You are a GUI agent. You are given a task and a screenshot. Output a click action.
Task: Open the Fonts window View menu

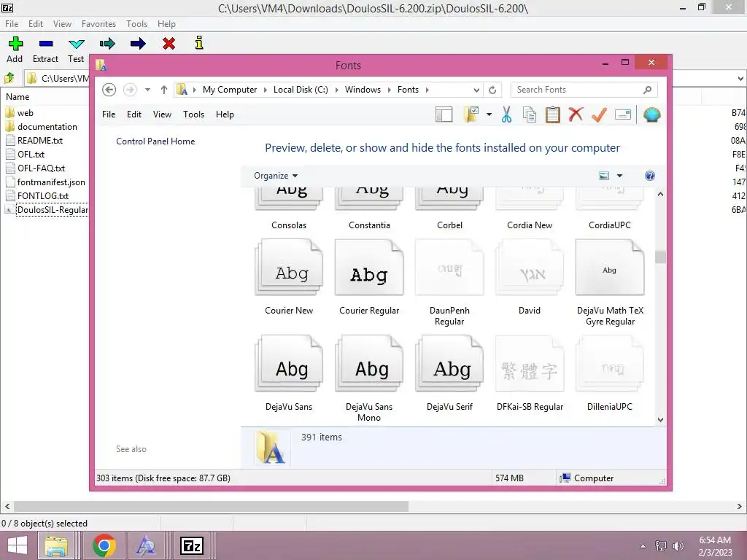[162, 114]
